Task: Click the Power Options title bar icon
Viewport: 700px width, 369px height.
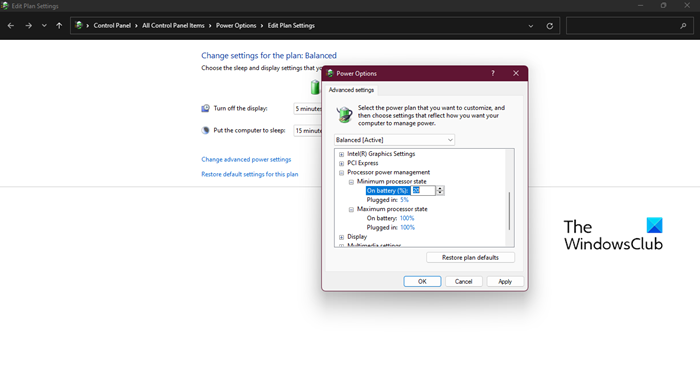Action: [x=330, y=73]
